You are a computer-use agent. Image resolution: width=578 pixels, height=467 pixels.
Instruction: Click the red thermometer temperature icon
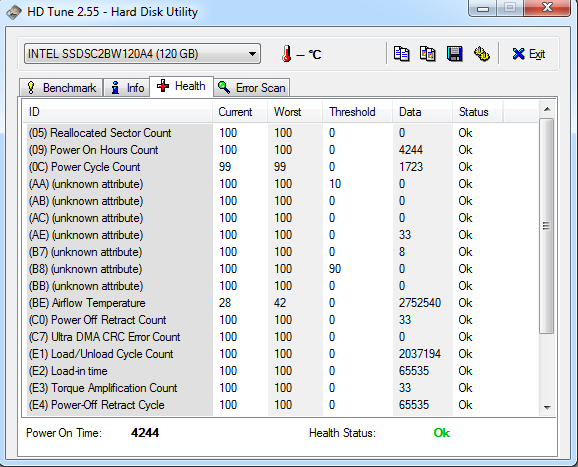click(x=287, y=54)
